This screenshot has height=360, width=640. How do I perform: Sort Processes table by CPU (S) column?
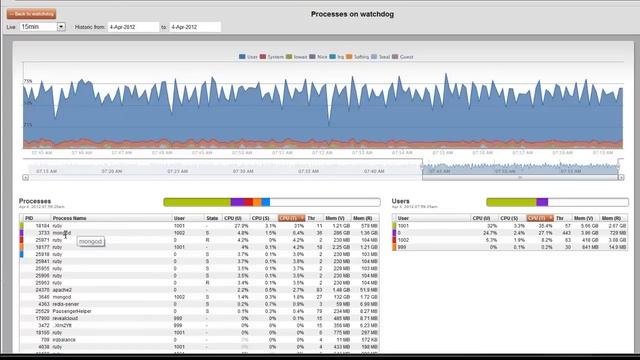tap(263, 218)
